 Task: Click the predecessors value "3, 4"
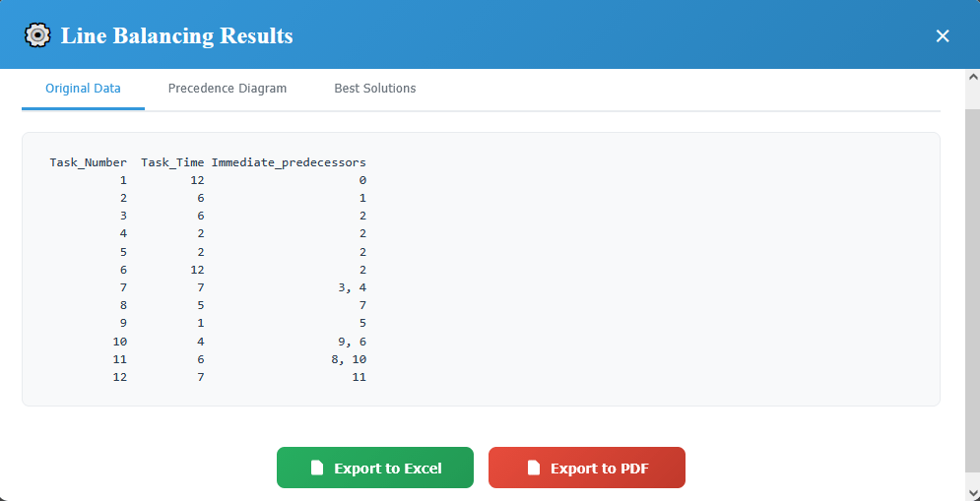click(x=351, y=287)
